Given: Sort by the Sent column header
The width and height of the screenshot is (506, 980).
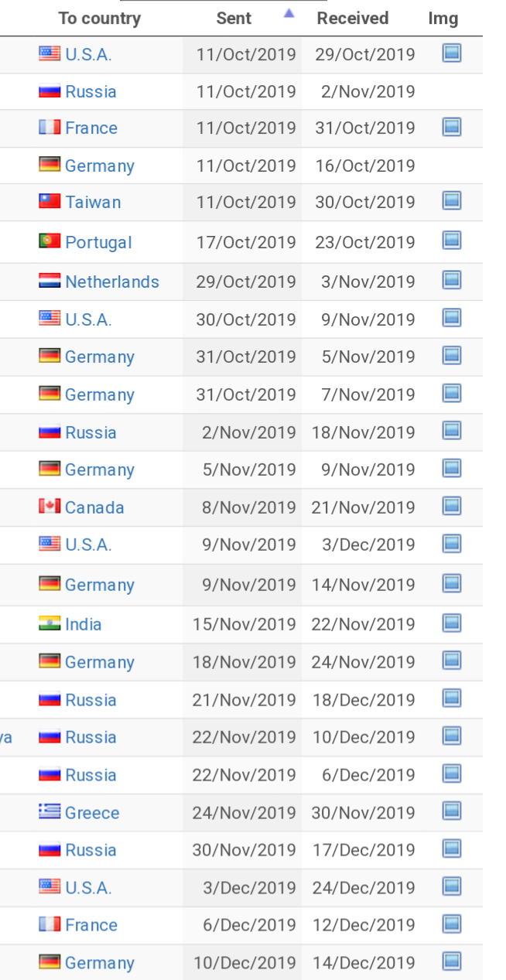Looking at the screenshot, I should pyautogui.click(x=234, y=19).
